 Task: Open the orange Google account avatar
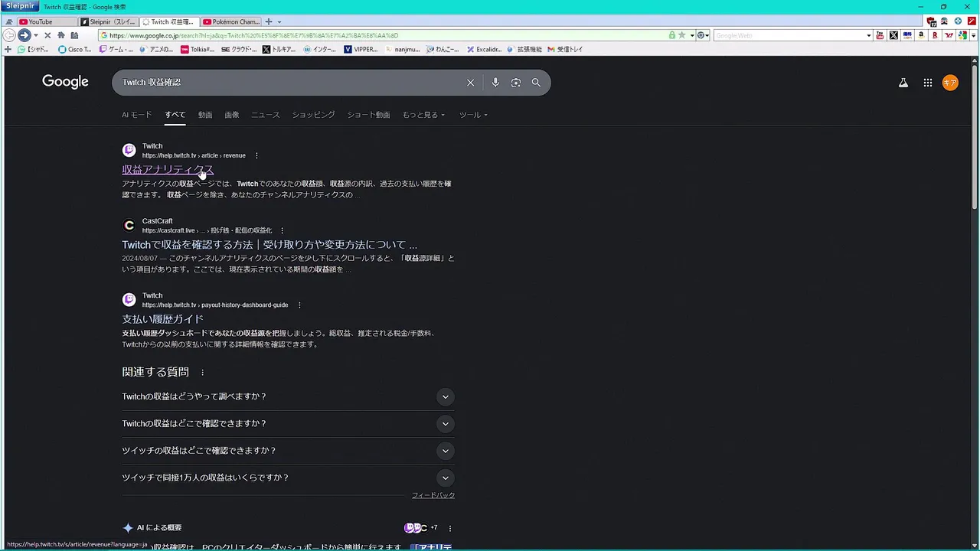point(950,83)
